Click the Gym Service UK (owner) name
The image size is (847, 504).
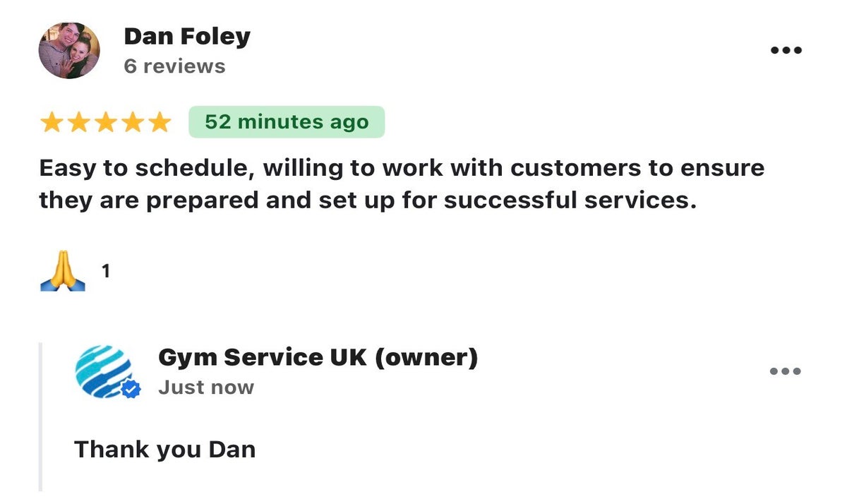[x=318, y=358]
